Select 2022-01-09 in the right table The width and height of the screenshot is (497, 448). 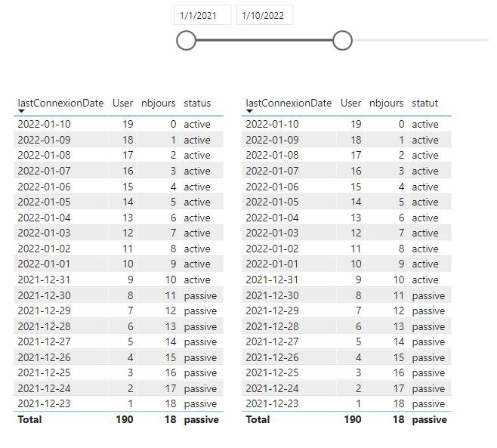(x=272, y=140)
